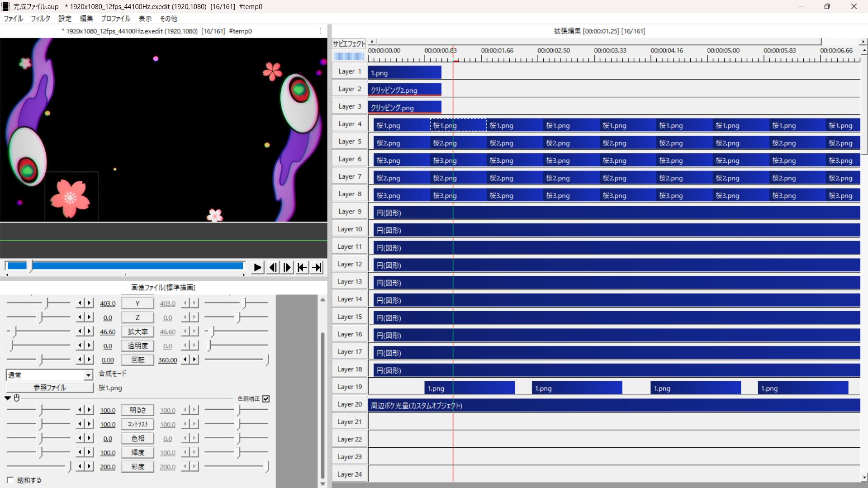The image size is (868, 488).
Task: Uncheck the 色調補正 checkbox
Action: tap(266, 398)
